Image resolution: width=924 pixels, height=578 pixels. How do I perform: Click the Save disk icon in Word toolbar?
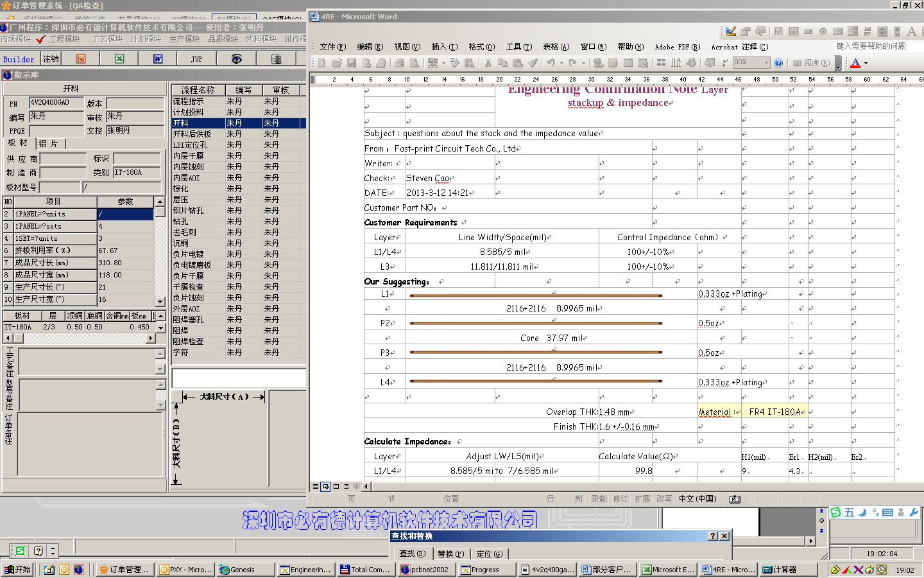(x=351, y=62)
